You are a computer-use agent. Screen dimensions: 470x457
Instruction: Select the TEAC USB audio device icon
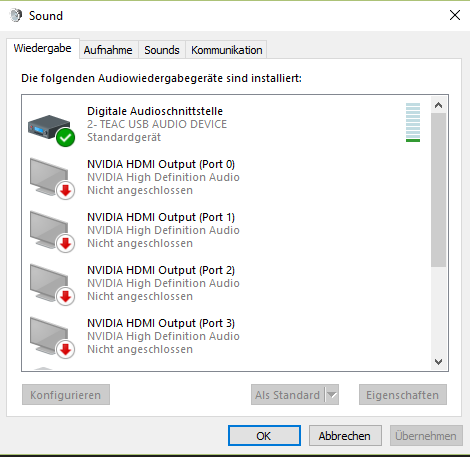point(51,129)
